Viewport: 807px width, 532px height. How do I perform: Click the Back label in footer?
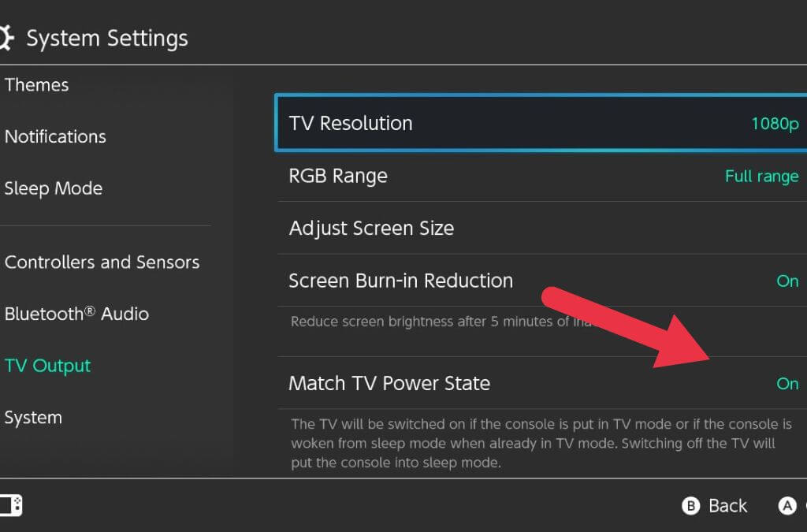point(727,506)
